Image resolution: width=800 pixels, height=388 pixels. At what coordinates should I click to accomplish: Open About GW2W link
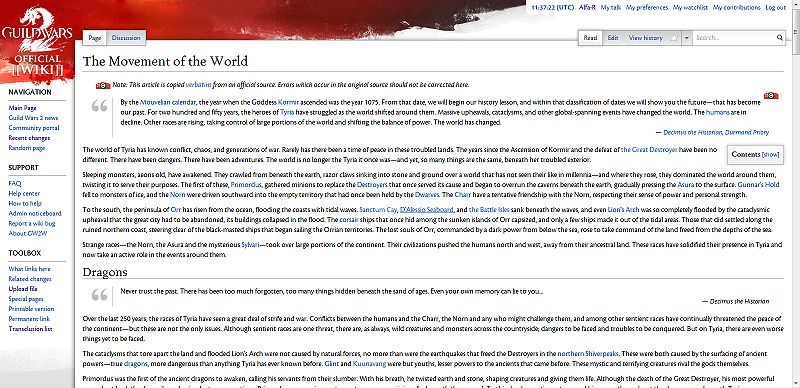tap(27, 233)
